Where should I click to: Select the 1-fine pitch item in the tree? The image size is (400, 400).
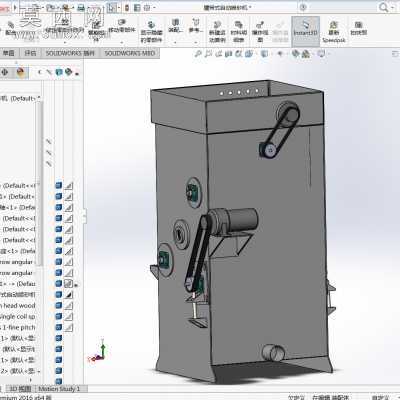point(18,327)
